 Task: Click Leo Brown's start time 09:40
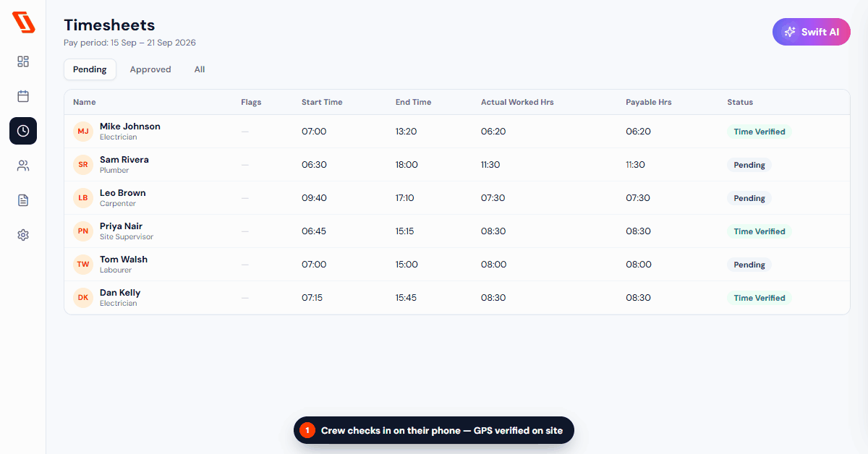pos(314,198)
